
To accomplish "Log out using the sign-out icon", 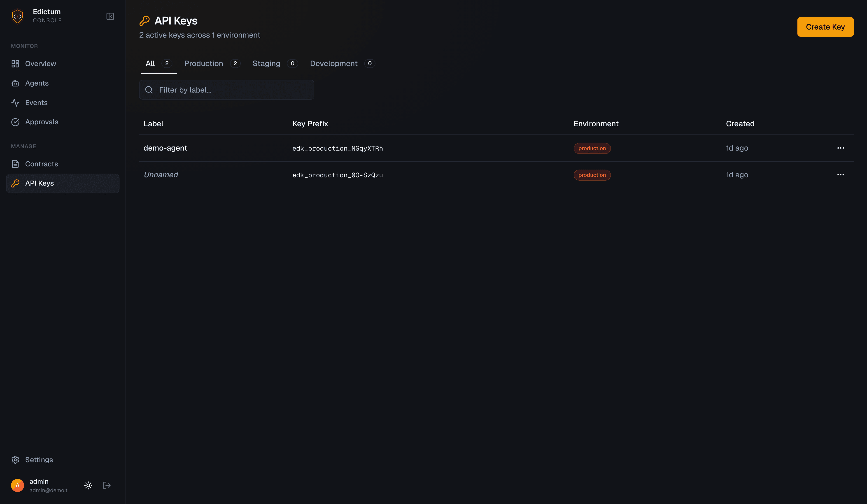I will click(107, 485).
